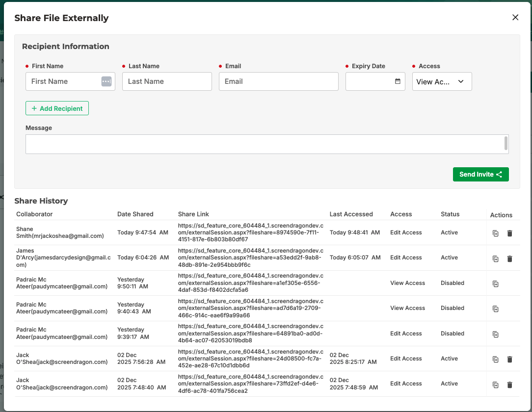Click share link ending 8974590e-7f11-4151-817e-6b803b80df67
The height and width of the screenshot is (412, 532).
click(251, 232)
